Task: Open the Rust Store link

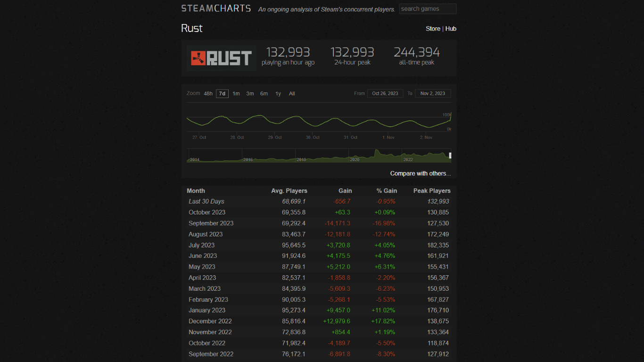Action: (x=433, y=29)
